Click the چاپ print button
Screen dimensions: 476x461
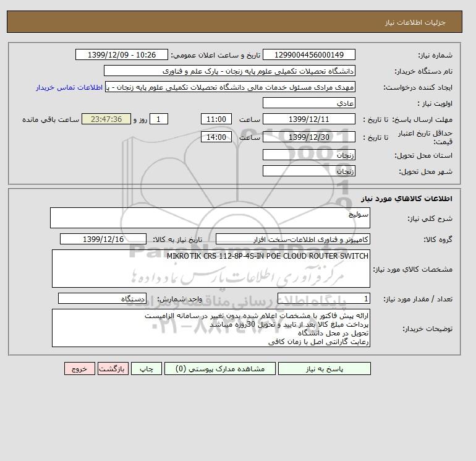click(147, 369)
